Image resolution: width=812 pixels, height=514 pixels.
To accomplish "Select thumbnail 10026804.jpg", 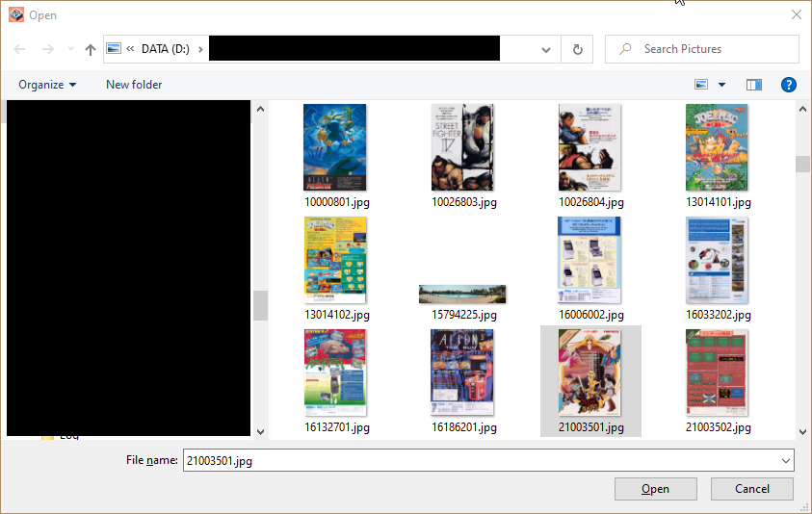I will click(x=589, y=147).
